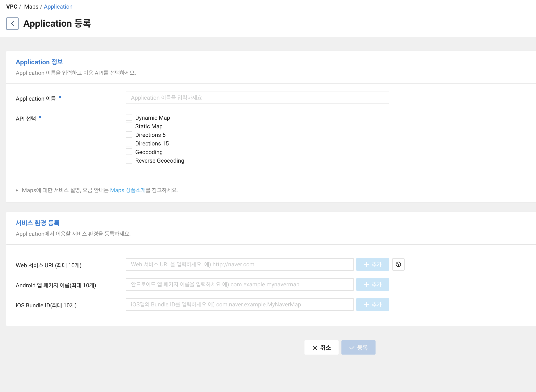Open help icon for Web 서비스 URL

[398, 264]
